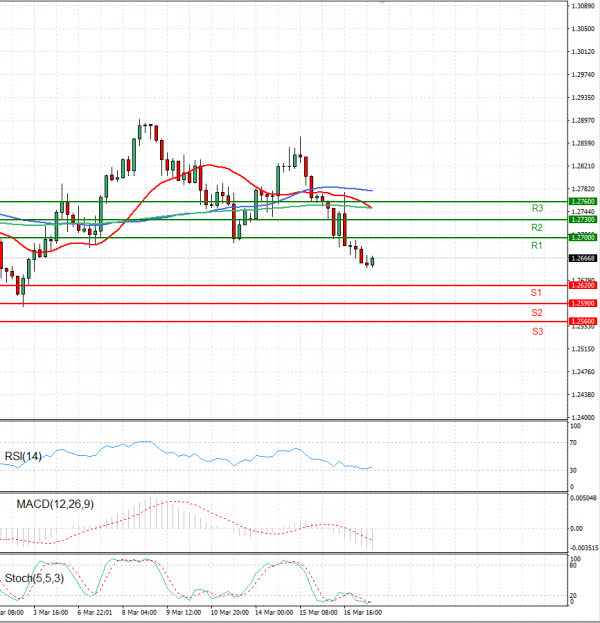The height and width of the screenshot is (623, 600).
Task: Click the 1.29740 price axis value
Action: [x=583, y=74]
